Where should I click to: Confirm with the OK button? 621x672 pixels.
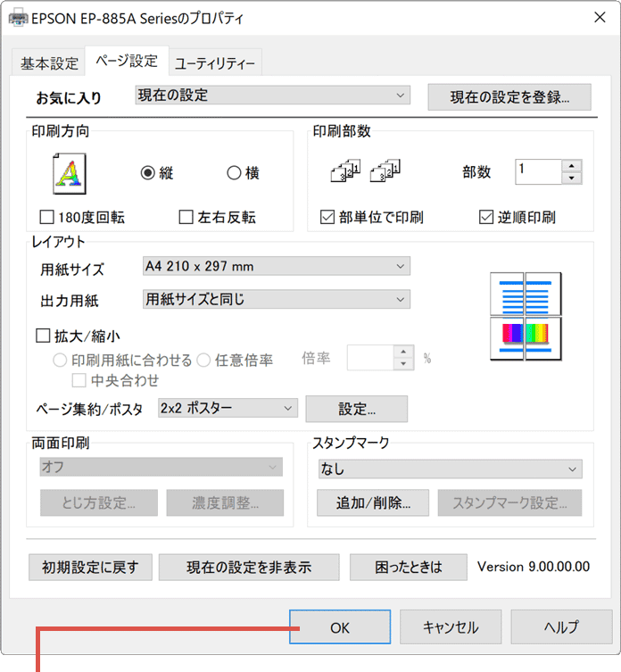(340, 627)
